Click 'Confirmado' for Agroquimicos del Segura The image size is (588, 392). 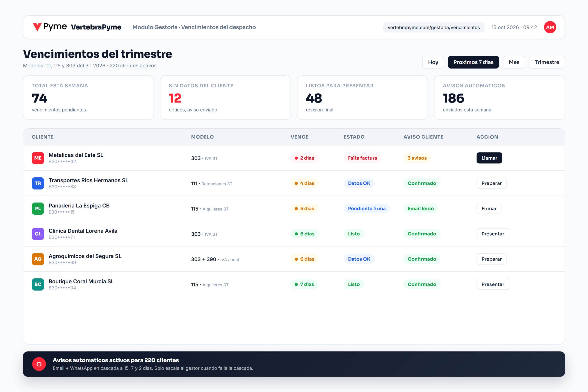[422, 259]
